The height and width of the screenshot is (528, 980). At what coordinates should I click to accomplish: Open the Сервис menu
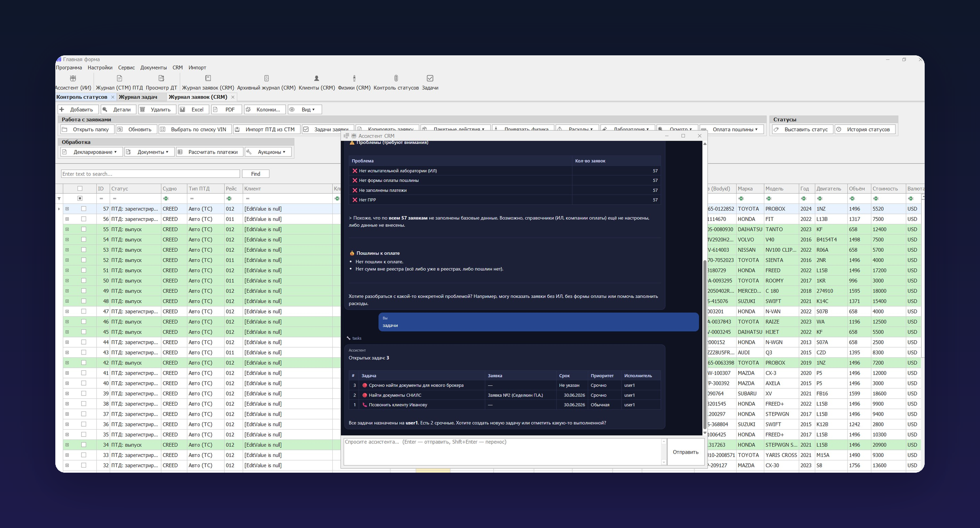(x=126, y=68)
